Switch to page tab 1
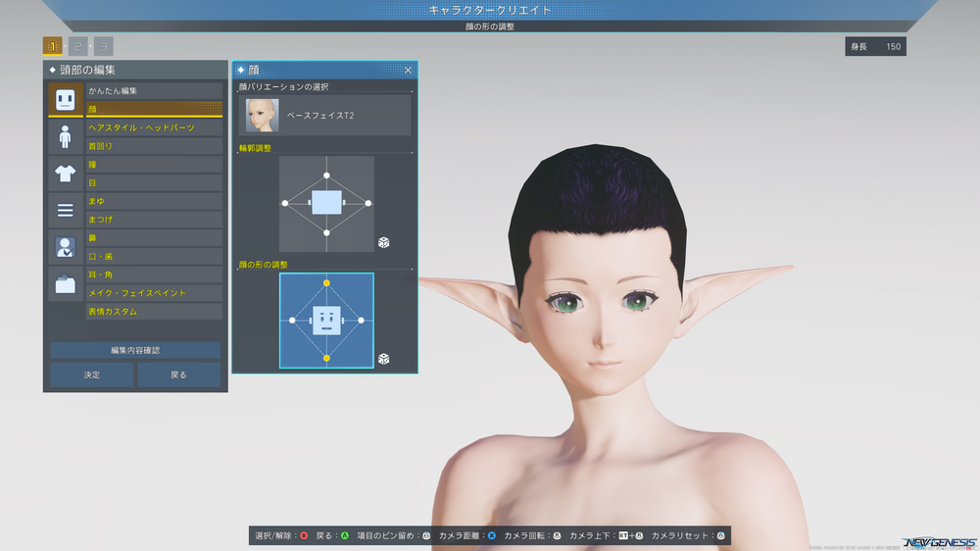980x551 pixels. (x=53, y=46)
